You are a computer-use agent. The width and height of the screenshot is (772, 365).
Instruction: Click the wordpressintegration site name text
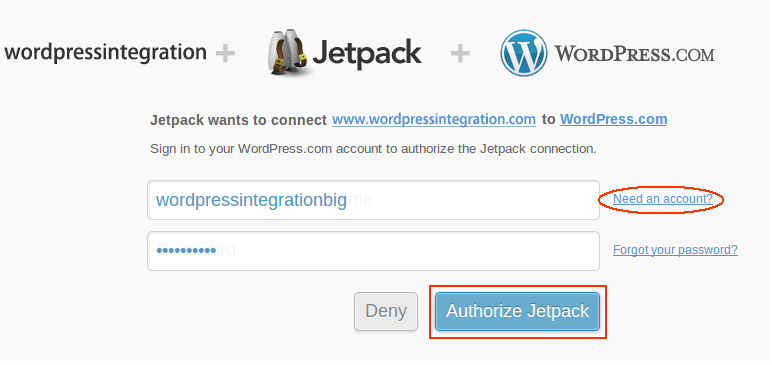[105, 52]
